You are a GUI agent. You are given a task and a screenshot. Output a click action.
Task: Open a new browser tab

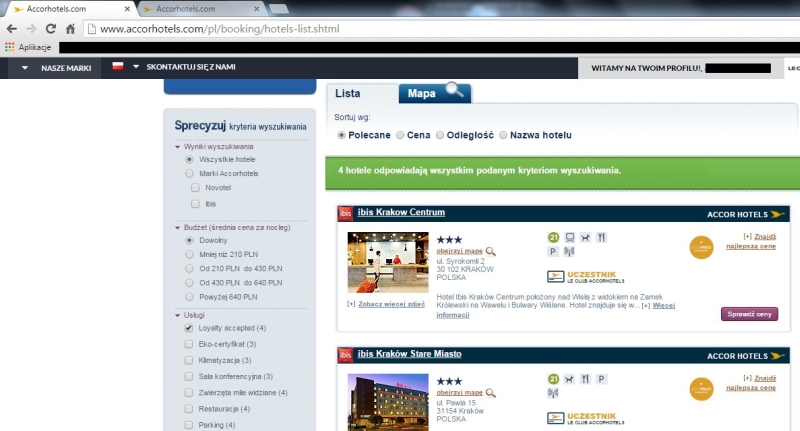[x=279, y=9]
